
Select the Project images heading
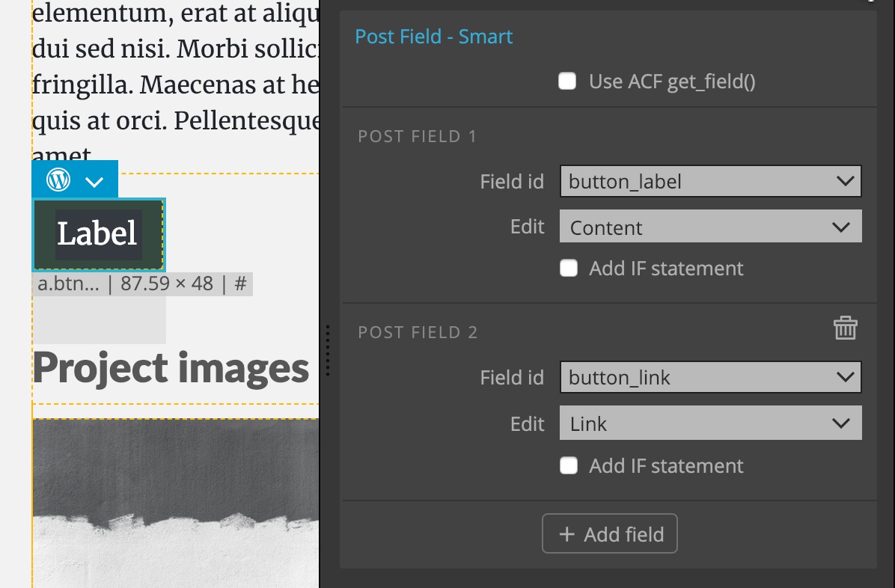pos(171,368)
